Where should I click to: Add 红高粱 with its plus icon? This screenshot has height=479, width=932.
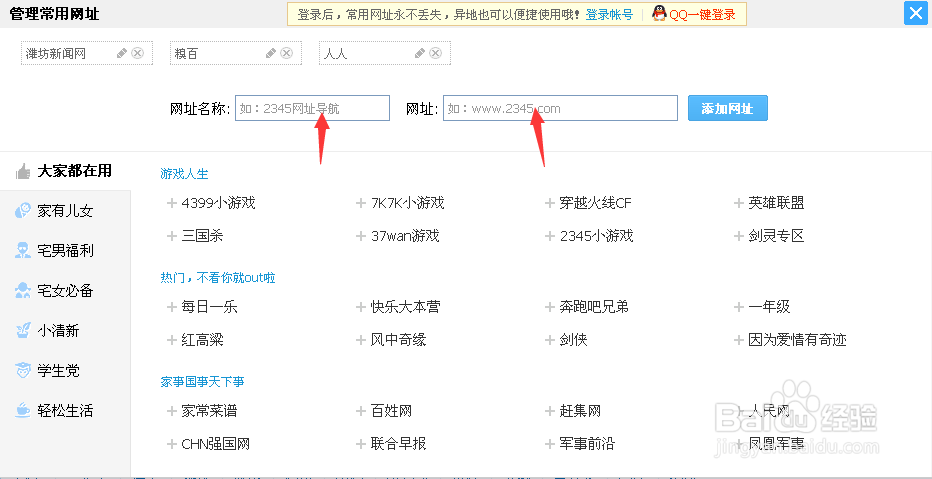[x=172, y=340]
